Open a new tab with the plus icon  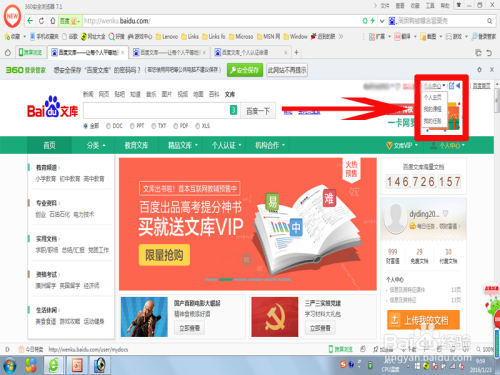pos(296,52)
